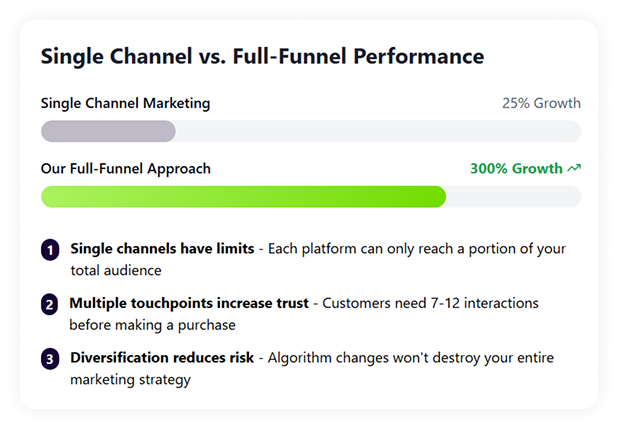Click the number 1 circle badge
This screenshot has height=429, width=618.
coord(50,250)
